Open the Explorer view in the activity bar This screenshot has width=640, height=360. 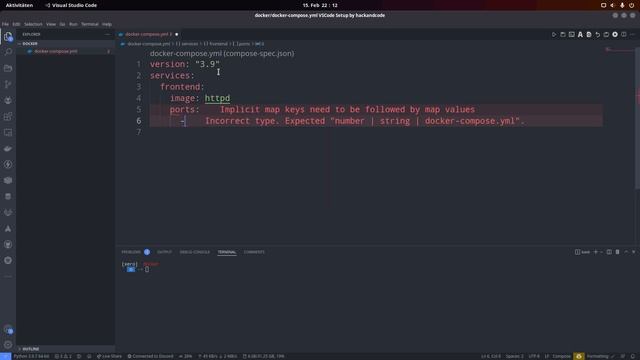click(8, 37)
